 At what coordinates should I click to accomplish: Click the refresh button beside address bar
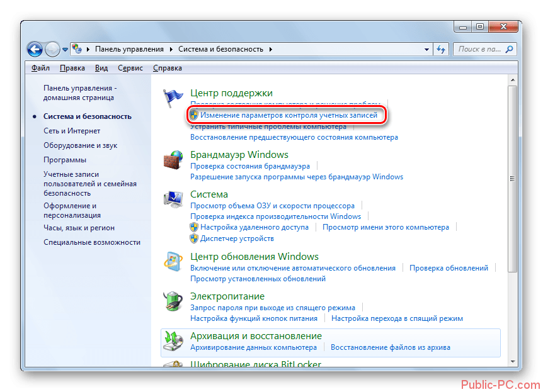tap(441, 49)
